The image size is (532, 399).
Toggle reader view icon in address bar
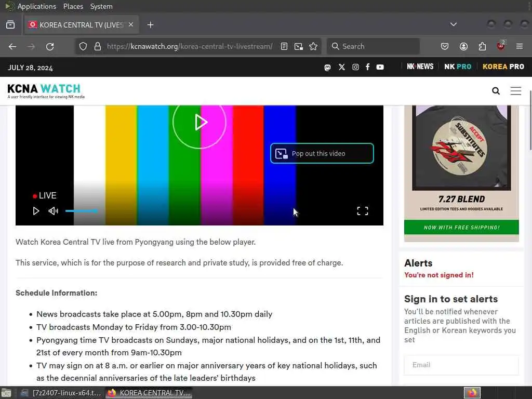tap(284, 46)
